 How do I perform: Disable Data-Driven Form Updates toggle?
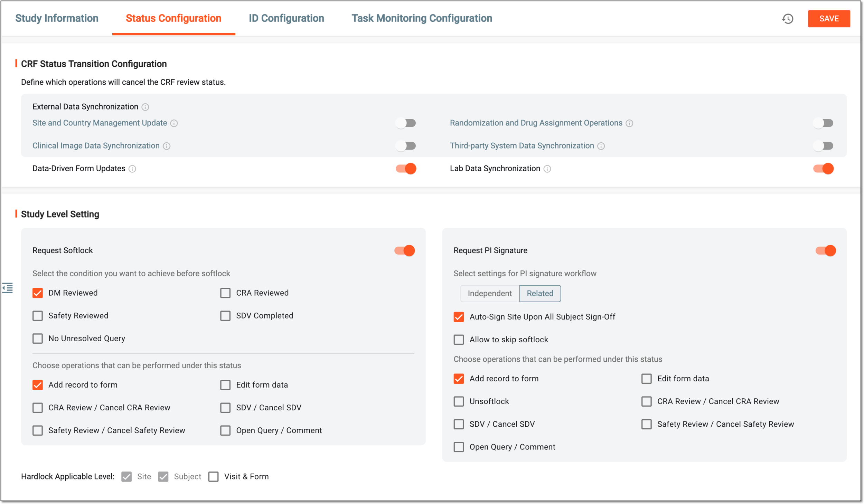(406, 169)
